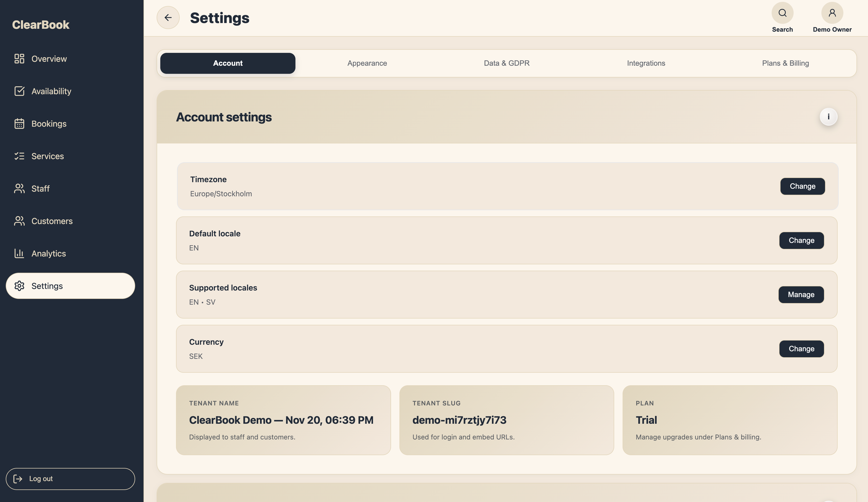
Task: Open the Overview dashboard icon
Action: coord(19,59)
